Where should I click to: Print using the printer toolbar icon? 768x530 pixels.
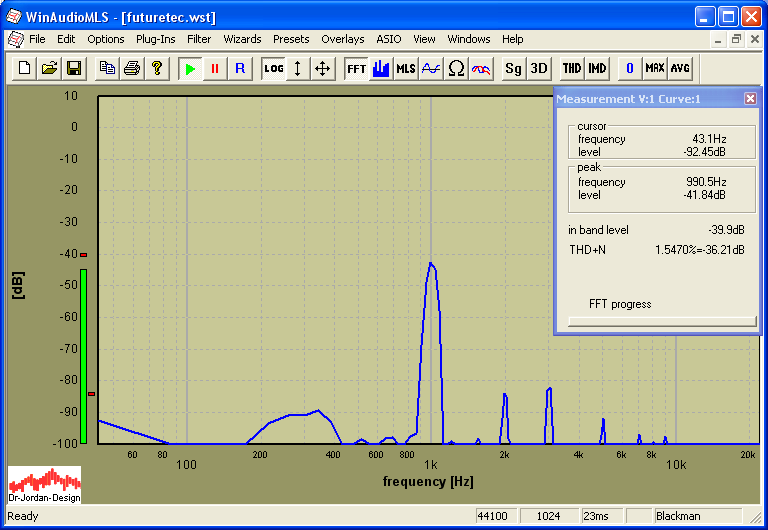click(x=132, y=68)
